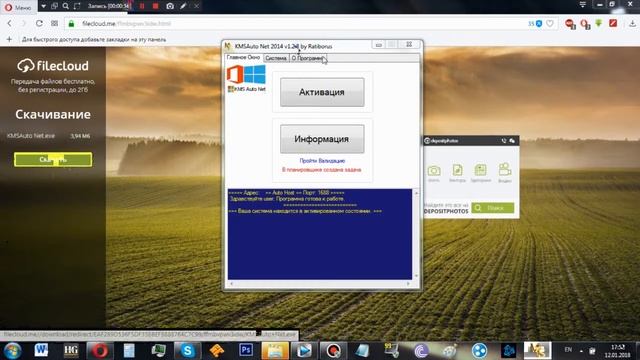640x360 pixels.
Task: Show hidden tray icons arrow
Action: (581, 351)
